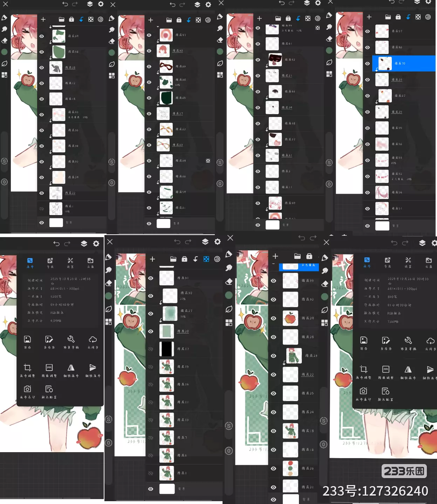This screenshot has height=504, width=437.
Task: Open 设置 tab in bottom-left menu
Action: point(70,263)
